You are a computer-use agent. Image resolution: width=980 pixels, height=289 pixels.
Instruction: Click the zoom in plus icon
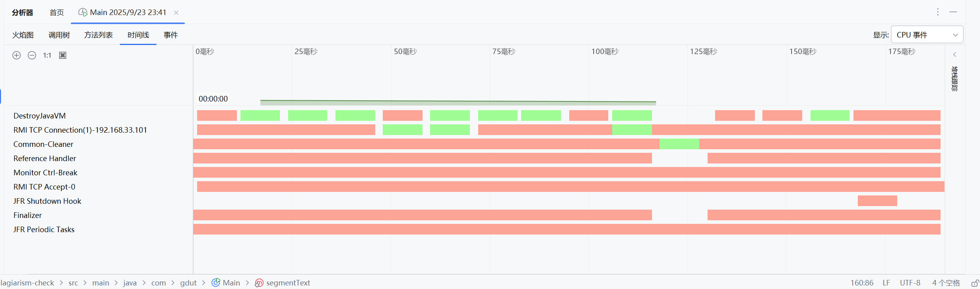17,55
